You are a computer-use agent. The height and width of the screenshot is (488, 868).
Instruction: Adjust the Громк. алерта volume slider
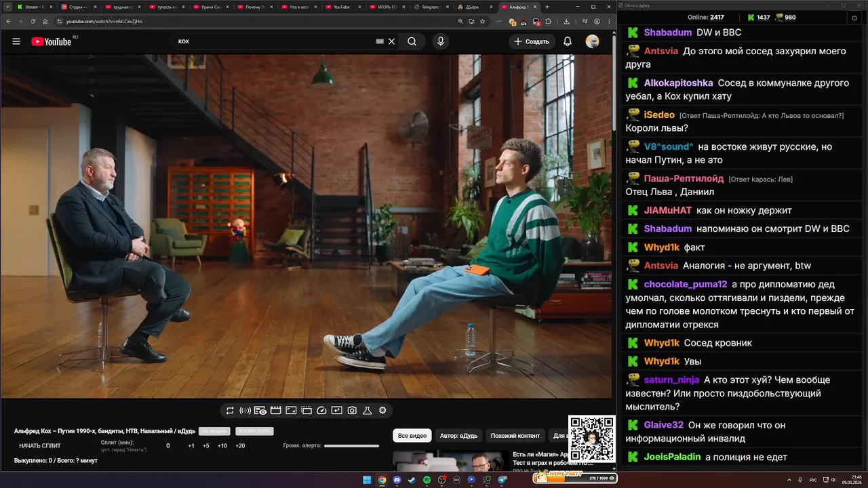point(351,446)
